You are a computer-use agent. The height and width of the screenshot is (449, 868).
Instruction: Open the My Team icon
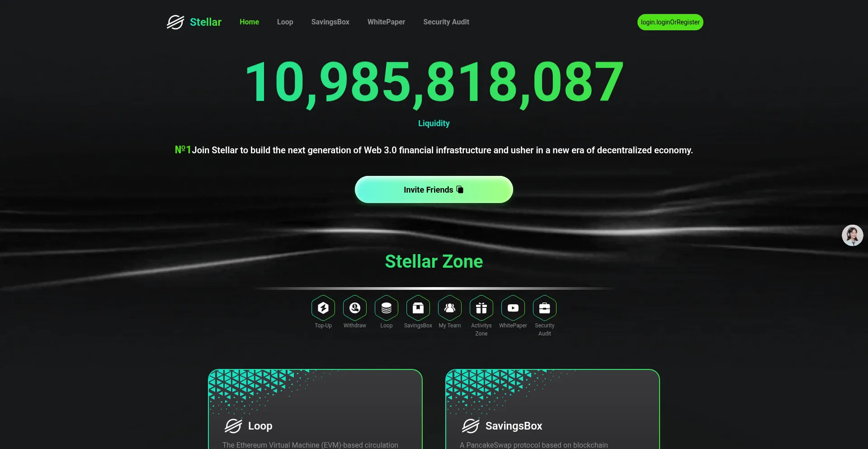(450, 308)
